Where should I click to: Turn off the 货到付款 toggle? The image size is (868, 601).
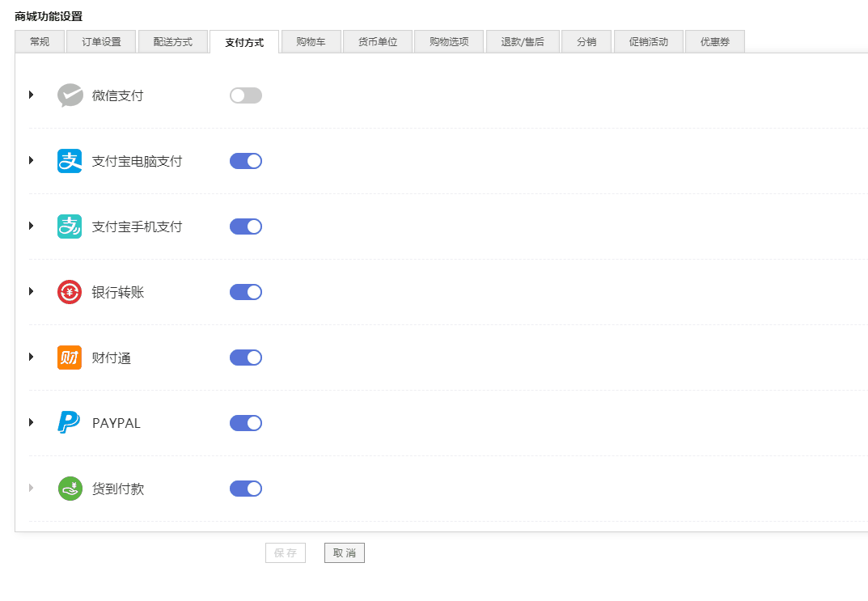pos(246,489)
